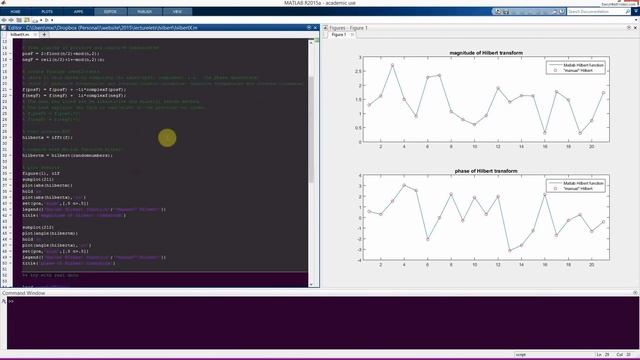Screen dimensions: 640x360
Task: Click the line number 29 breakpoint gutter
Action: [11, 138]
